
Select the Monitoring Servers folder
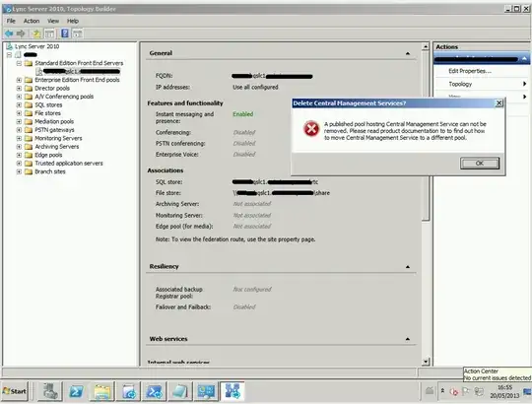tap(58, 138)
